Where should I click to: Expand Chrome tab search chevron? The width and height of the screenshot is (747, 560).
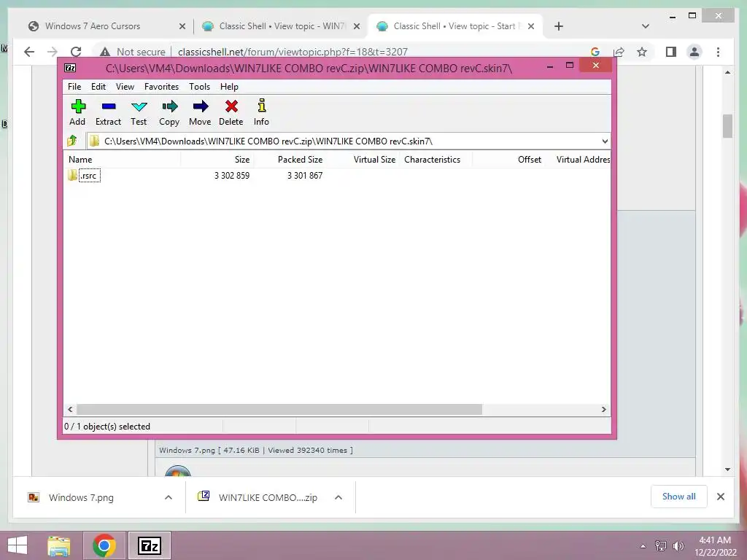(646, 26)
